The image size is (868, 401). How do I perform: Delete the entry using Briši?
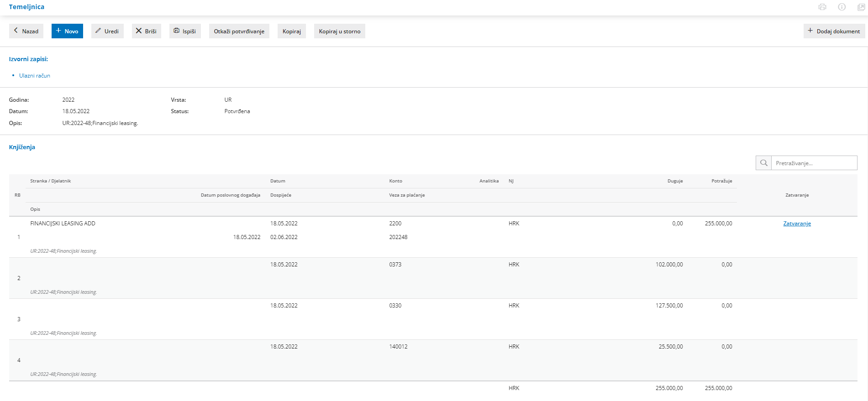coord(147,31)
